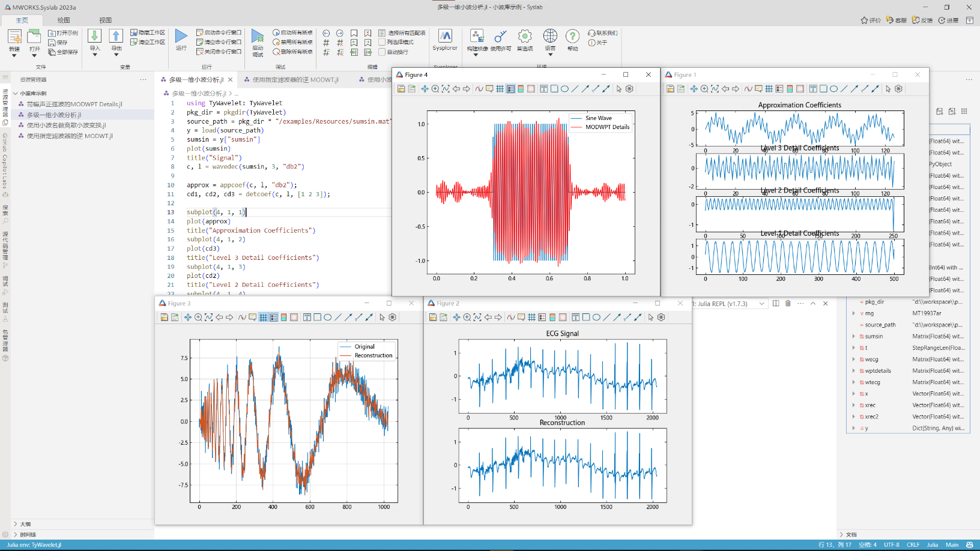
Task: Click the Start Debugging (启动调试) icon
Action: coord(257,36)
